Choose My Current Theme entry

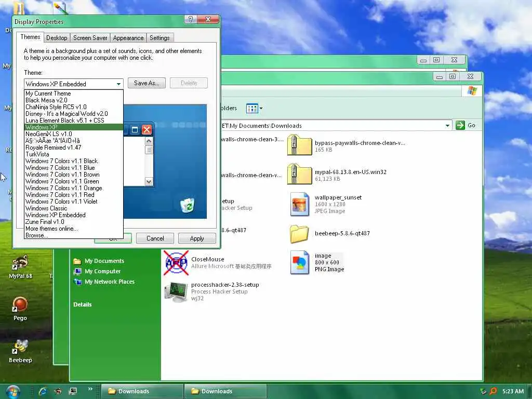click(74, 94)
